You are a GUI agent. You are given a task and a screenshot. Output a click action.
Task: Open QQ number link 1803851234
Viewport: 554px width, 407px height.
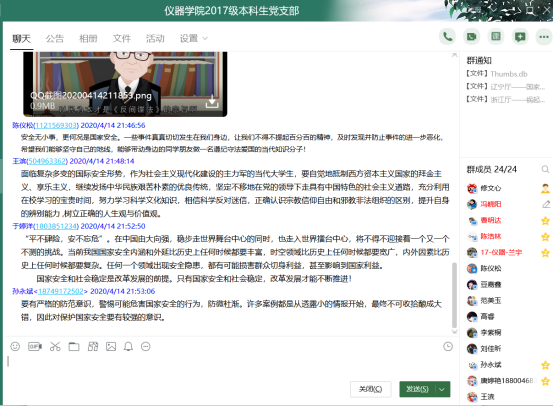[x=56, y=226]
